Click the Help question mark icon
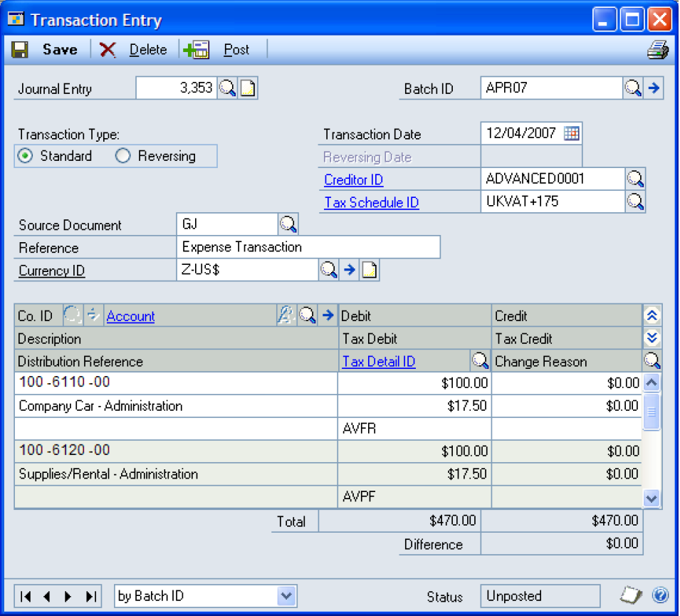The height and width of the screenshot is (616, 680). click(x=659, y=595)
